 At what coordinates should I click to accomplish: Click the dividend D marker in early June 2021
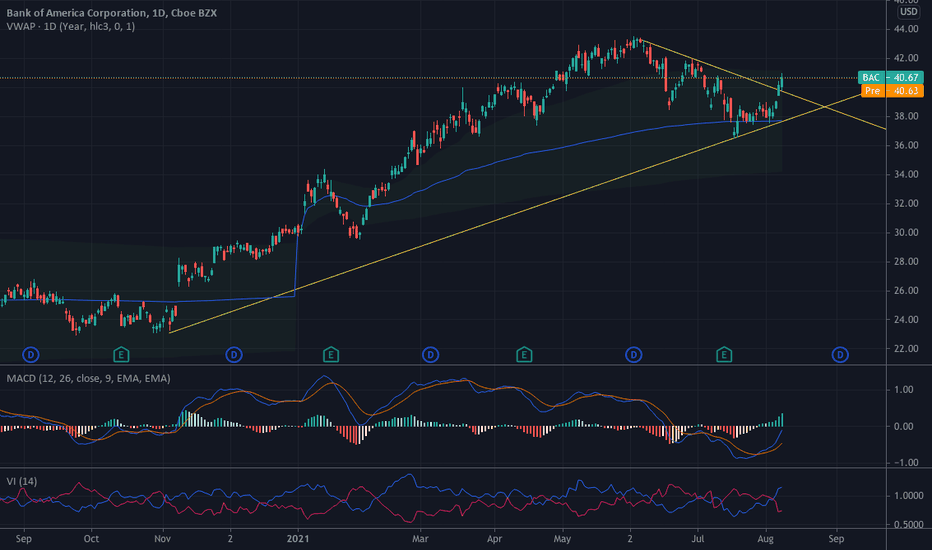tap(634, 355)
